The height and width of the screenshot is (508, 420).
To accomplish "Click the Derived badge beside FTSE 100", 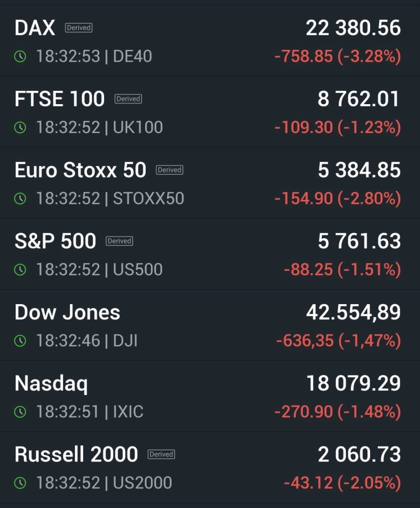I will click(x=128, y=99).
